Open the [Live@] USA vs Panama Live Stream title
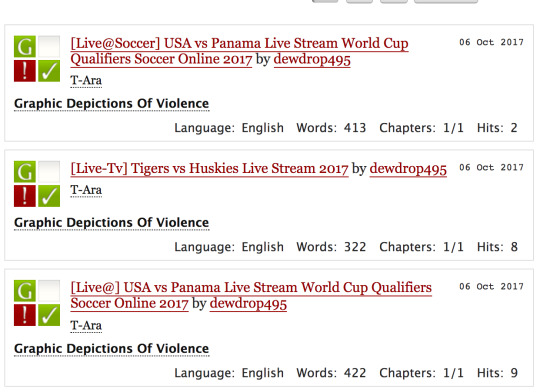 (251, 296)
